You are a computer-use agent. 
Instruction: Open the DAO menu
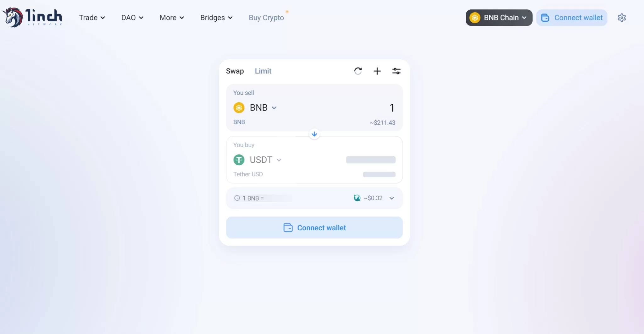pos(132,18)
